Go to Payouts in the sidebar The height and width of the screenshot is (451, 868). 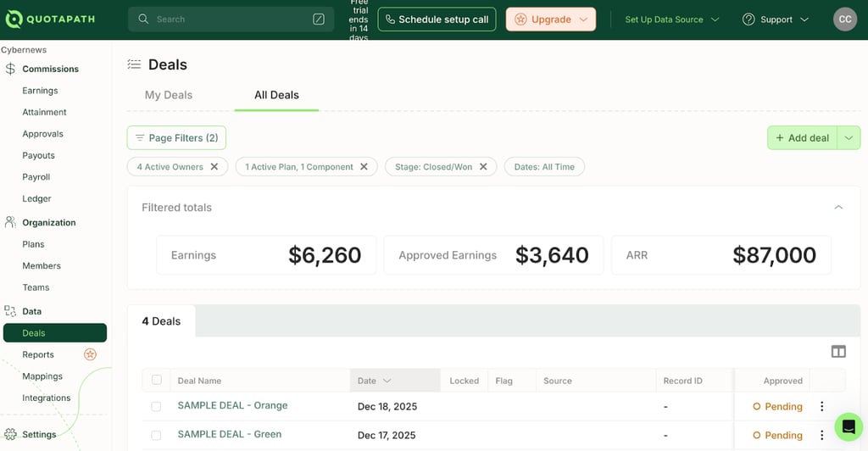38,155
